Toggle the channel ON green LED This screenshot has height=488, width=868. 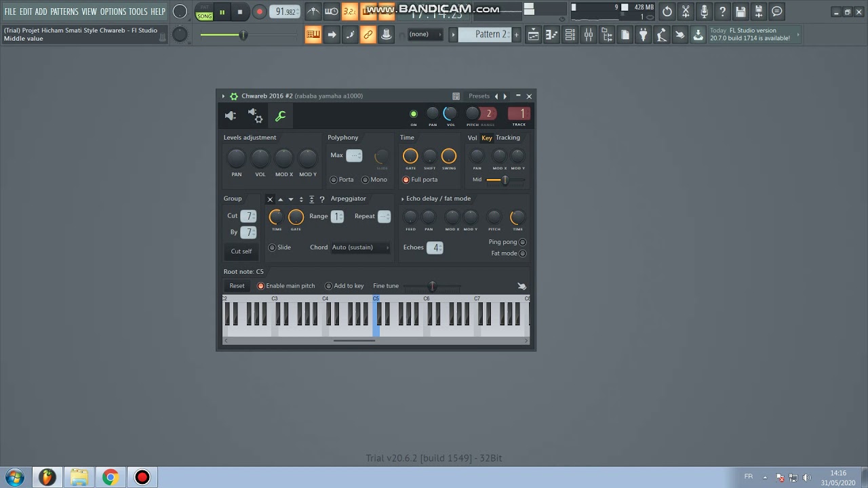[x=414, y=114]
